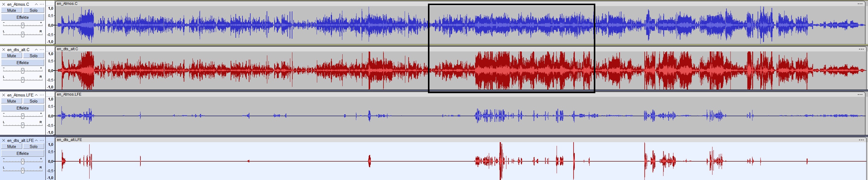Collapse the en_Atmos.LFE track

tap(36, 95)
